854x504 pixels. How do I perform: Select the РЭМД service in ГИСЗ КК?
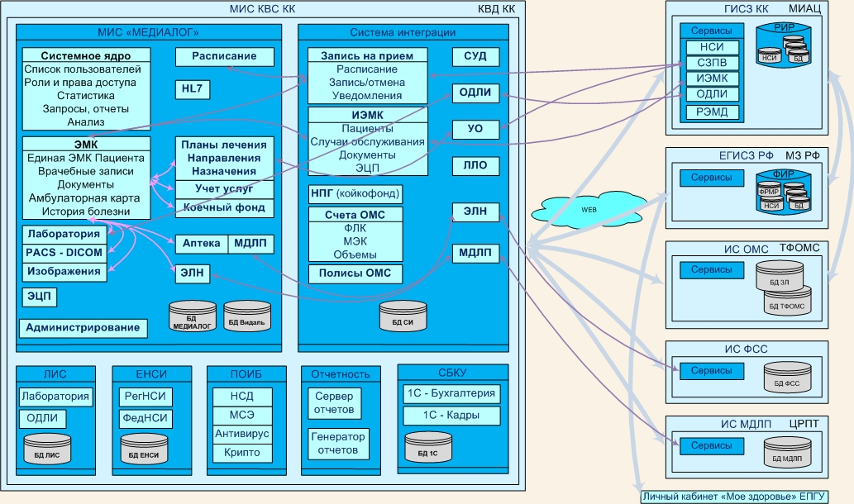pyautogui.click(x=712, y=112)
